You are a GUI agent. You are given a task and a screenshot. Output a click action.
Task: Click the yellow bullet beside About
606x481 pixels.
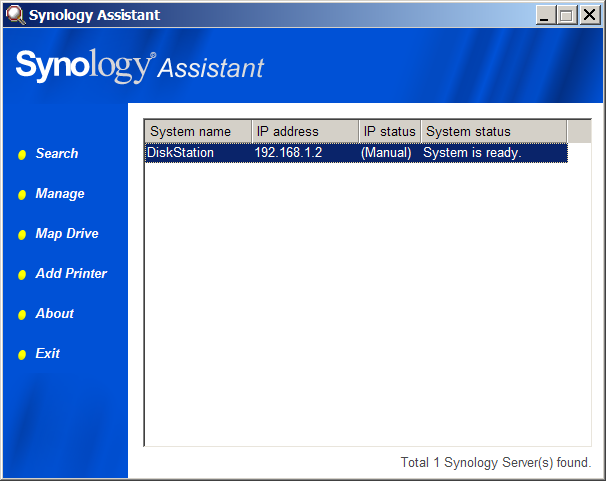(x=22, y=315)
